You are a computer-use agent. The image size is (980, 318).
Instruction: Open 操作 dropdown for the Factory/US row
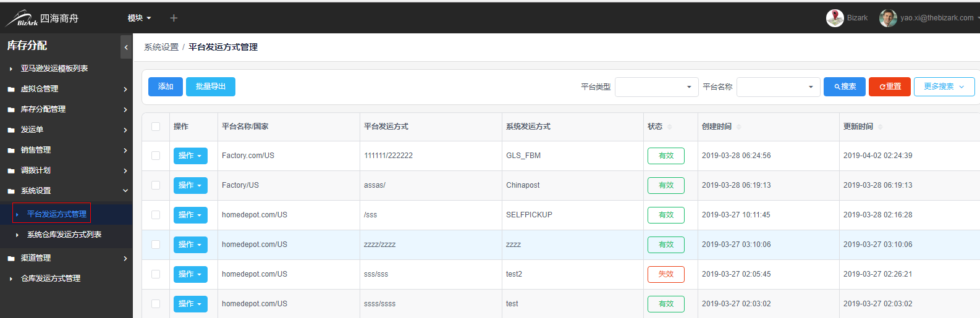click(x=190, y=185)
